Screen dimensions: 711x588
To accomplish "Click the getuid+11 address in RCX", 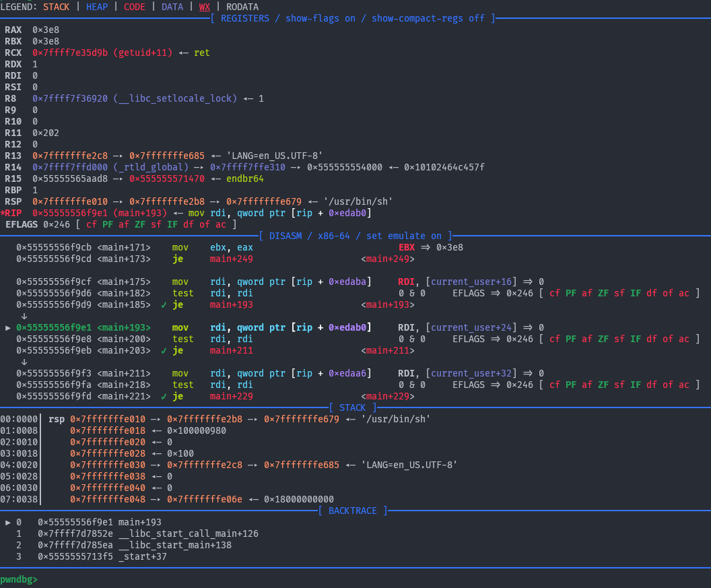I will pyautogui.click(x=102, y=53).
